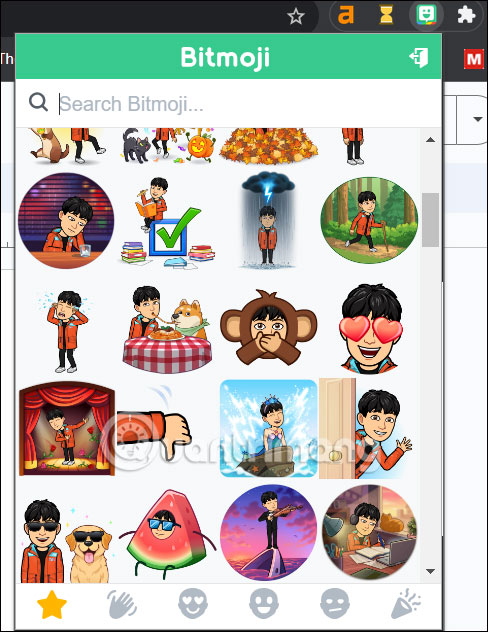Image resolution: width=488 pixels, height=632 pixels.
Task: Pick the watermelon slice sticker
Action: (167, 534)
